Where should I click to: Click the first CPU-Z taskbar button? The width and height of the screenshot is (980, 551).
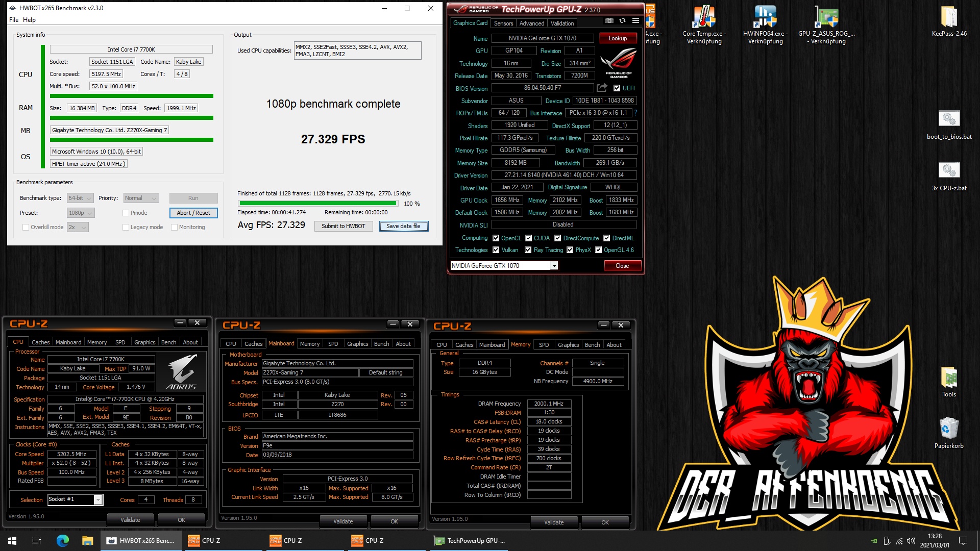(x=223, y=541)
